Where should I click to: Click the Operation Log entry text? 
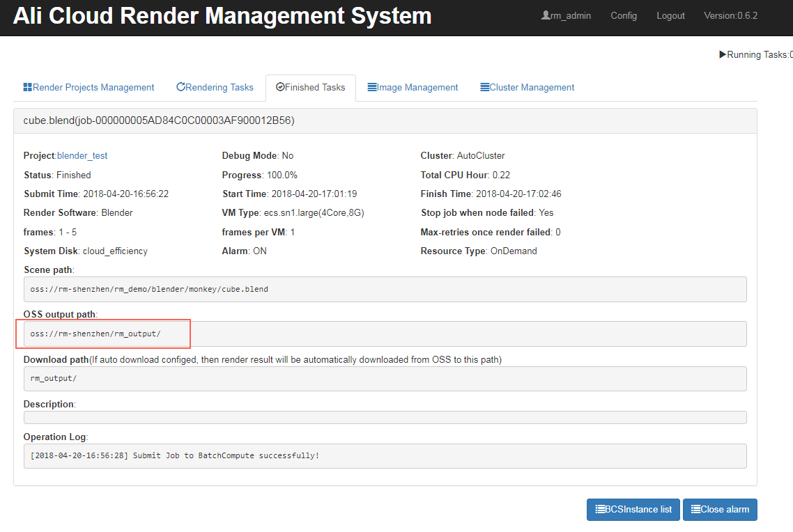click(175, 455)
